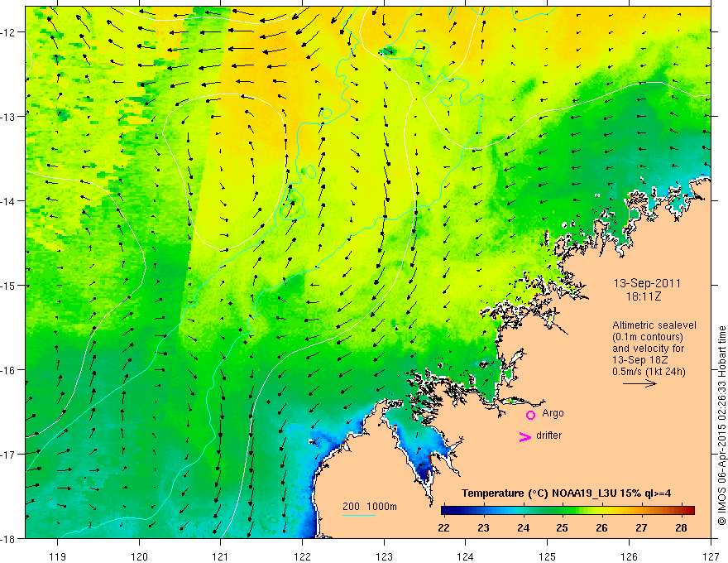
Task: Click longitude axis label 122
Action: point(302,556)
